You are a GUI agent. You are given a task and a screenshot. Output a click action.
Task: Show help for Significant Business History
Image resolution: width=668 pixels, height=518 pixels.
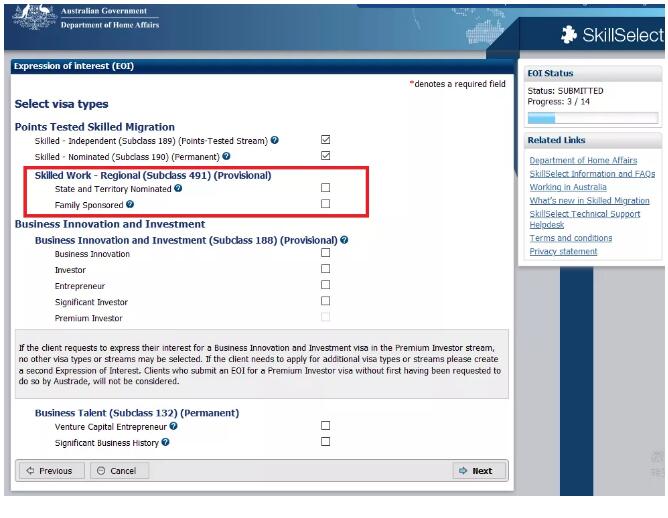(x=165, y=442)
